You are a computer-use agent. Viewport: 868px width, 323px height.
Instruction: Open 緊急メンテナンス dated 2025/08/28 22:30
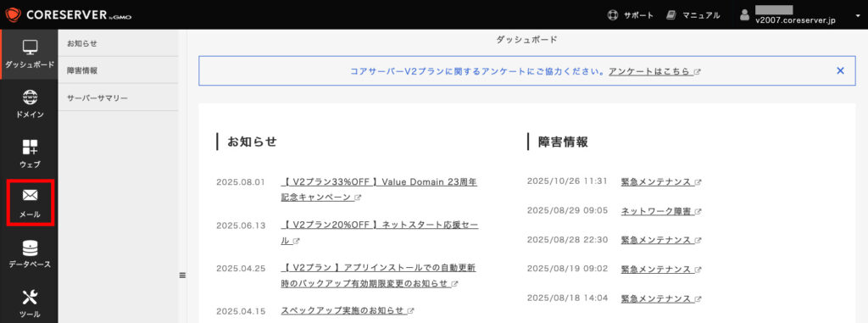(x=656, y=240)
